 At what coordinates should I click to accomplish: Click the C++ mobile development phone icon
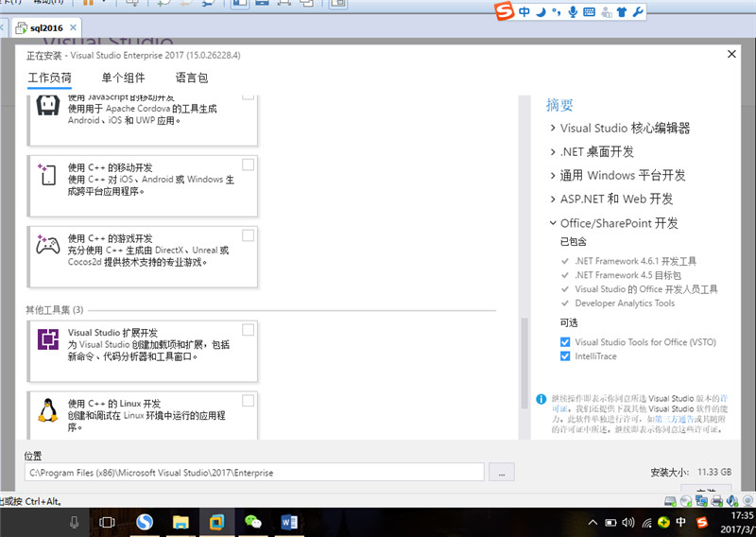pos(48,174)
